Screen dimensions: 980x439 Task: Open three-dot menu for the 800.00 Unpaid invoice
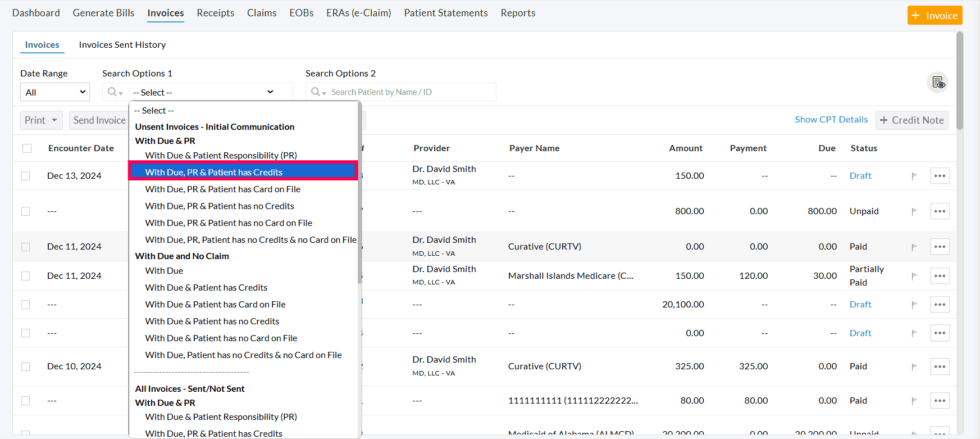940,211
